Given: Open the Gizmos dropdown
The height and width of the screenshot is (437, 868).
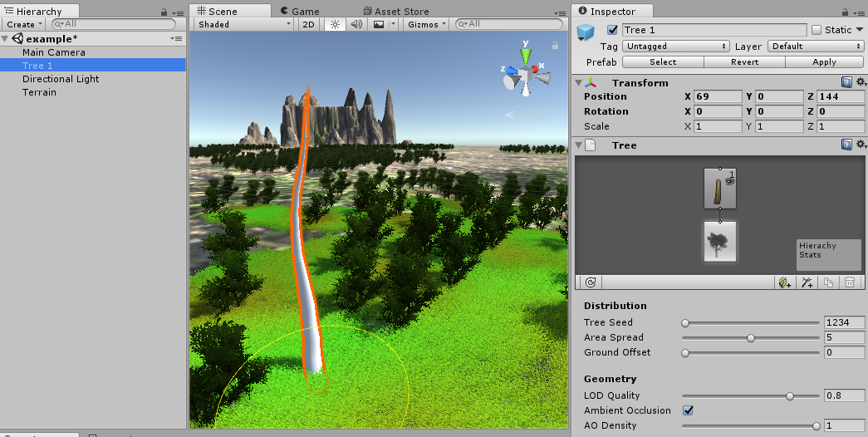Looking at the screenshot, I should [x=427, y=24].
